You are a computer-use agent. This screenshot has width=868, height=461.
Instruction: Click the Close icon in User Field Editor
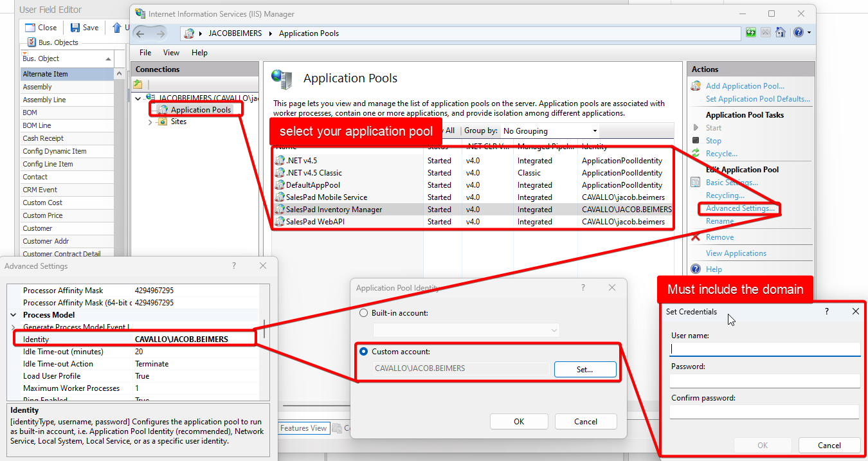coord(30,28)
